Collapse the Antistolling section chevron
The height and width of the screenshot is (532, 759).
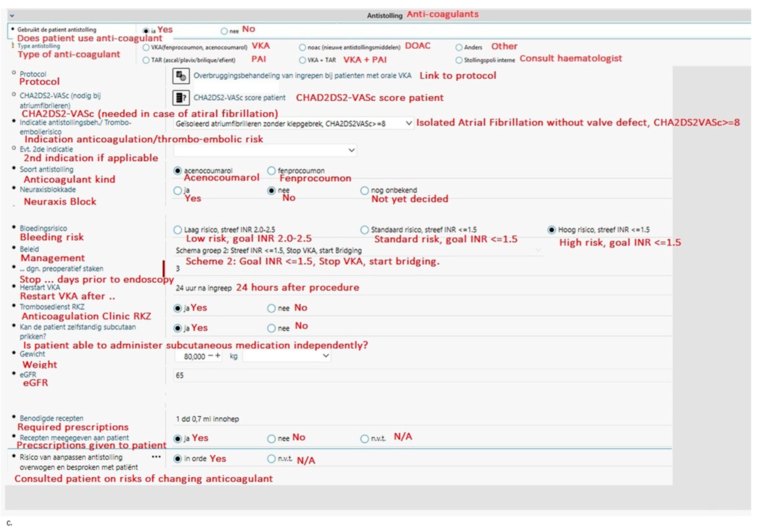tap(12, 15)
